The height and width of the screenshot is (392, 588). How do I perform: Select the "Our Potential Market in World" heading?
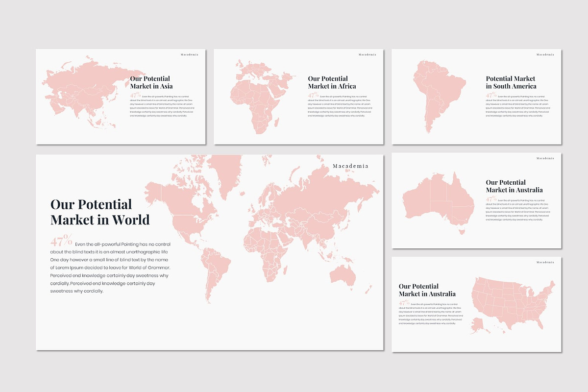tap(100, 212)
